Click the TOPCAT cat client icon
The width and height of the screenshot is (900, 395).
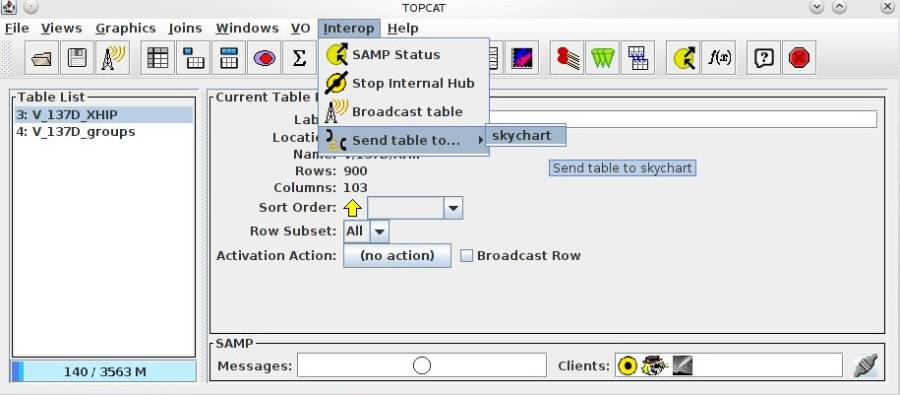pyautogui.click(x=654, y=365)
